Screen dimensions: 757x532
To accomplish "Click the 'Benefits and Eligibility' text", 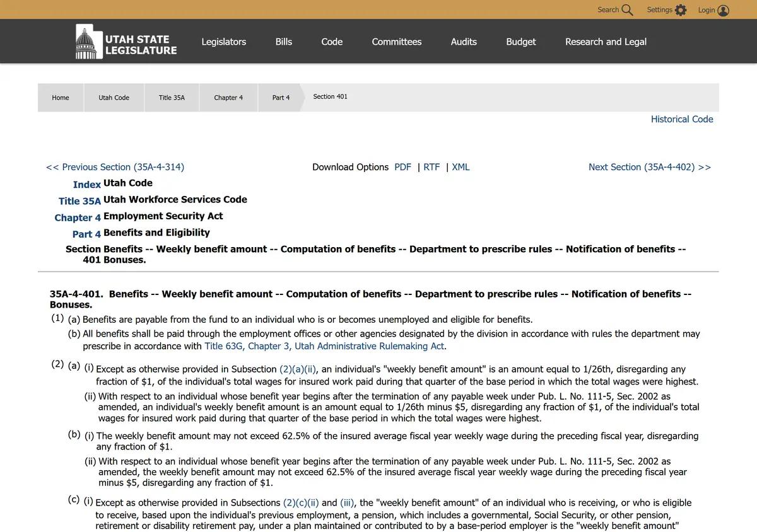I will 156,232.
